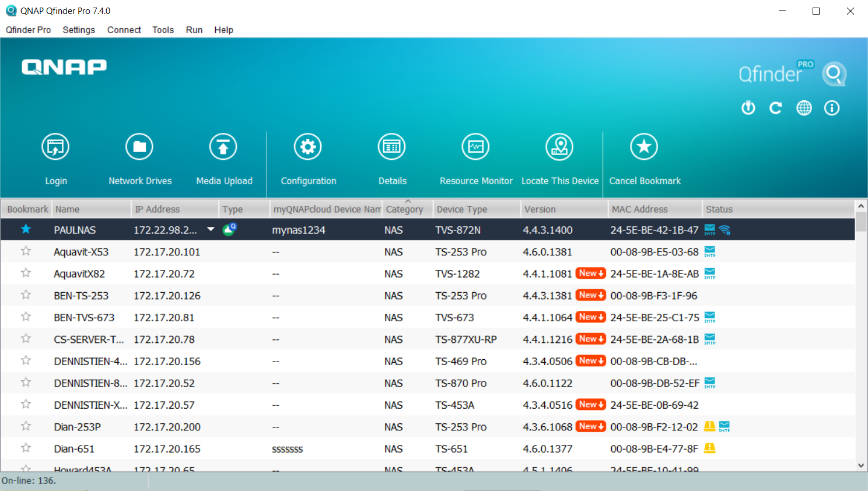Click the New update badge for BEN-TS-253
Screen dimensions: 868x491
pos(591,295)
